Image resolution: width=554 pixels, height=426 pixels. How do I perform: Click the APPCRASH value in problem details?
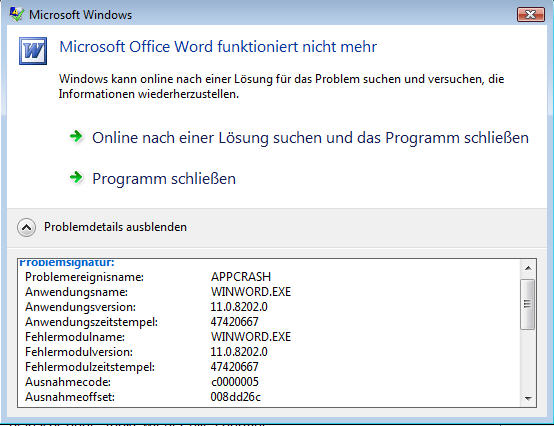[241, 277]
